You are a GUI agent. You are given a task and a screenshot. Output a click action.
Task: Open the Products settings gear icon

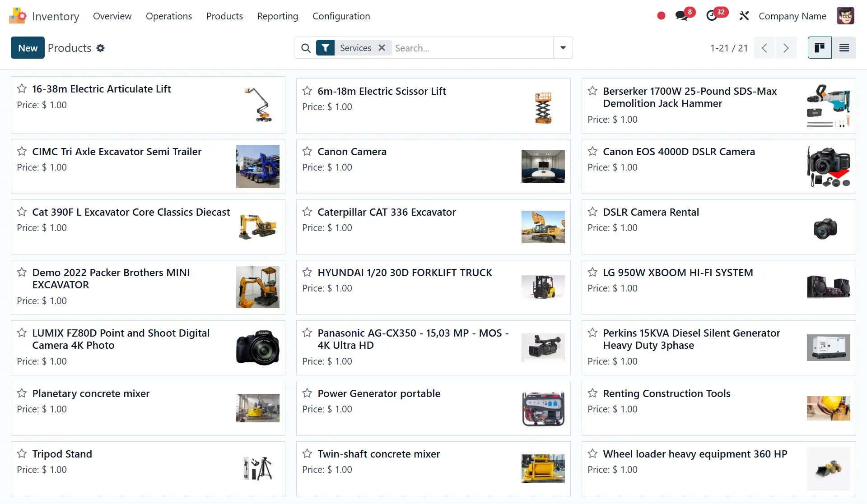point(101,48)
